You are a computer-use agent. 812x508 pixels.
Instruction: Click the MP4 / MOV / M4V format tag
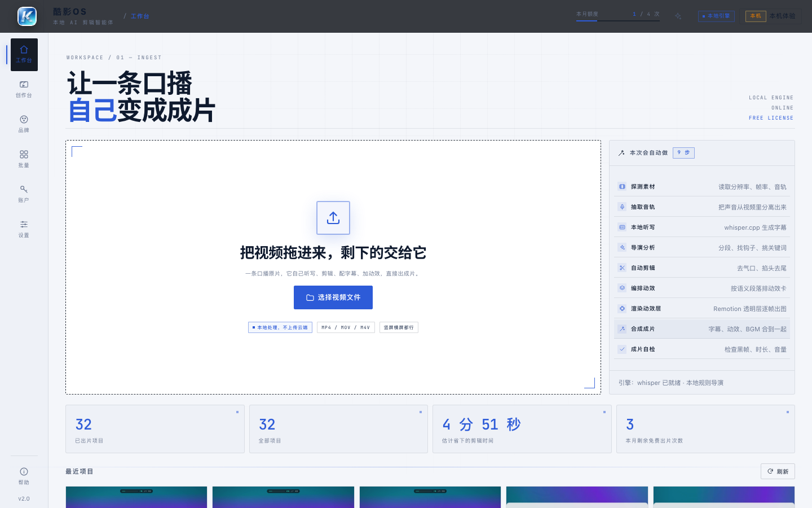346,327
